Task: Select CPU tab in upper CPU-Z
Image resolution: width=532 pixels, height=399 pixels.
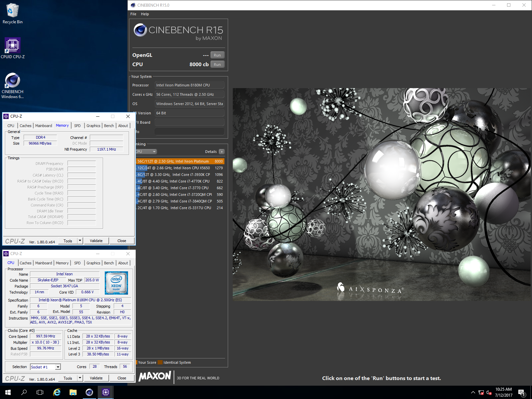Action: click(11, 126)
